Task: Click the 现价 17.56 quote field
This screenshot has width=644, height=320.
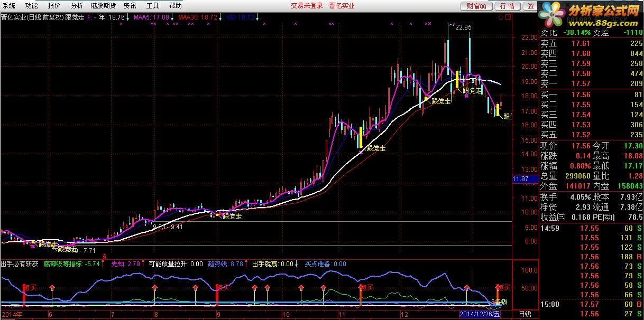Action: [565, 146]
